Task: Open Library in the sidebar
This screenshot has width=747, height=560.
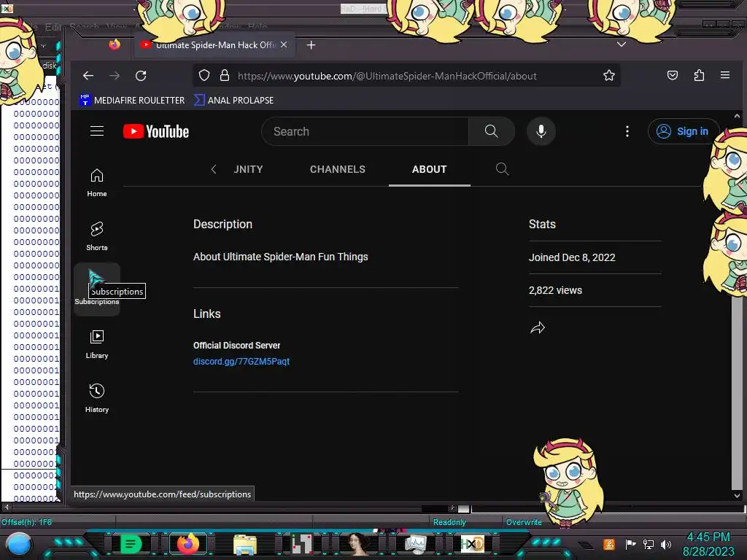Action: (x=97, y=344)
